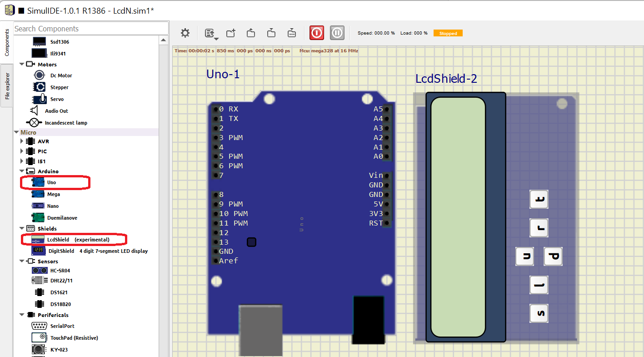The image size is (644, 357).
Task: Click the save circuit toolbar icon
Action: pyautogui.click(x=271, y=33)
